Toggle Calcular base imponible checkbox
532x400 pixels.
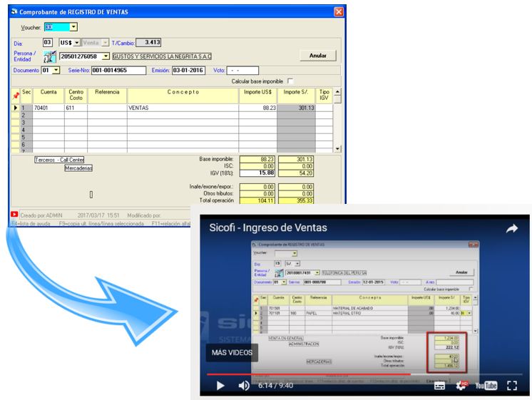(290, 81)
